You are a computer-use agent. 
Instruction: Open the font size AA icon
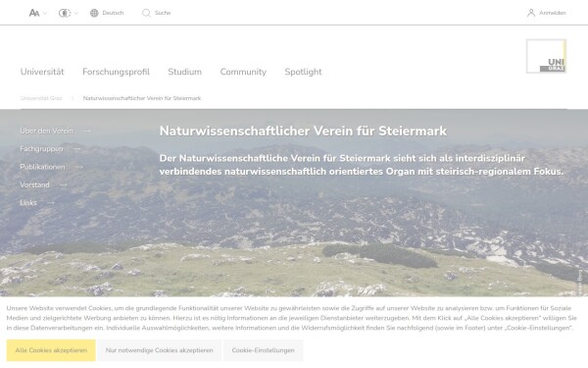click(34, 13)
